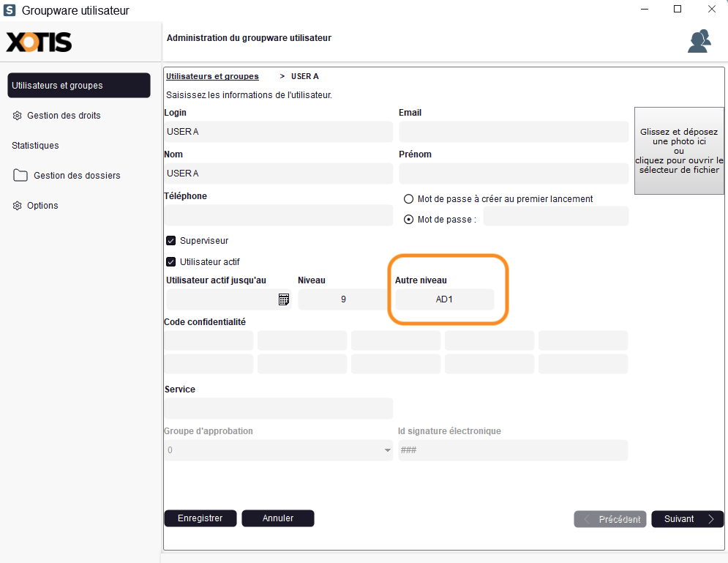Viewport: 728px width, 563px height.
Task: Select Mot de passe à créer au premier lancement
Action: click(409, 199)
